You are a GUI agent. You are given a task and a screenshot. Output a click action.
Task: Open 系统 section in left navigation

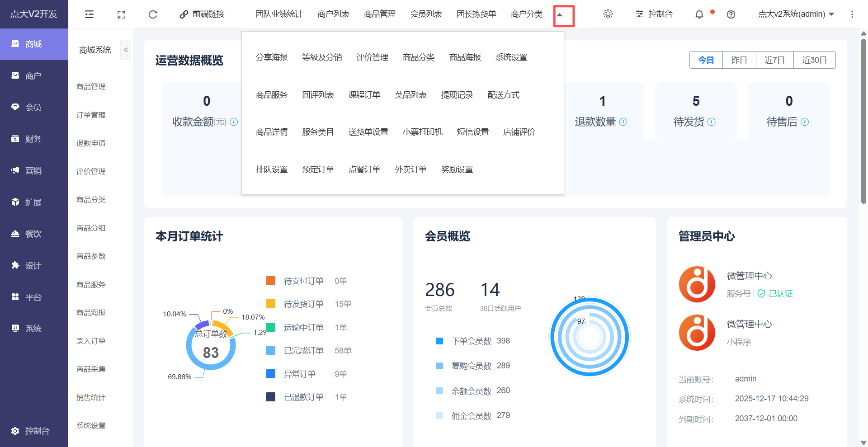34,329
